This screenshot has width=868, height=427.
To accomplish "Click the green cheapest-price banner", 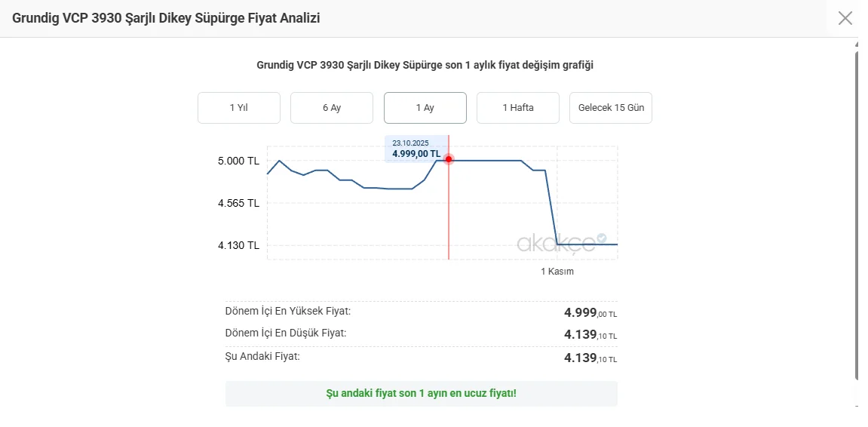I will [421, 394].
